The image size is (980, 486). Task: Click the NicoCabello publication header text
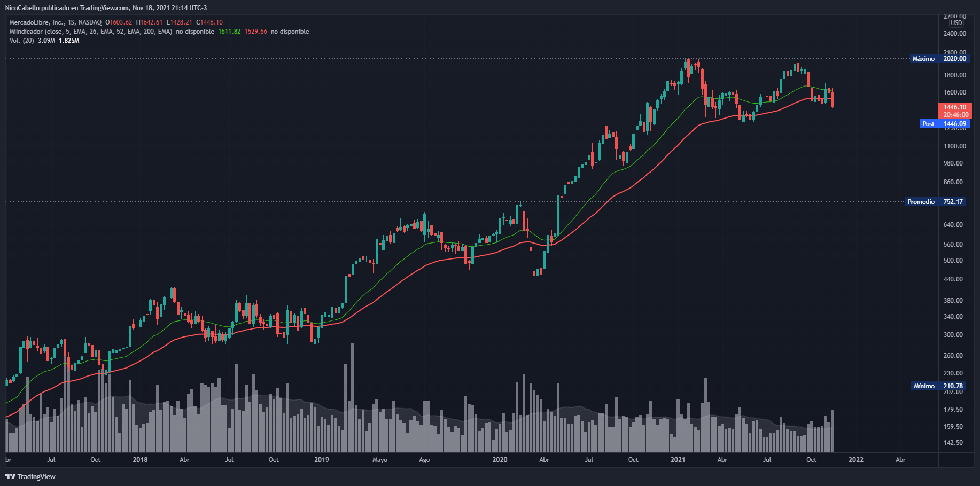pos(106,8)
